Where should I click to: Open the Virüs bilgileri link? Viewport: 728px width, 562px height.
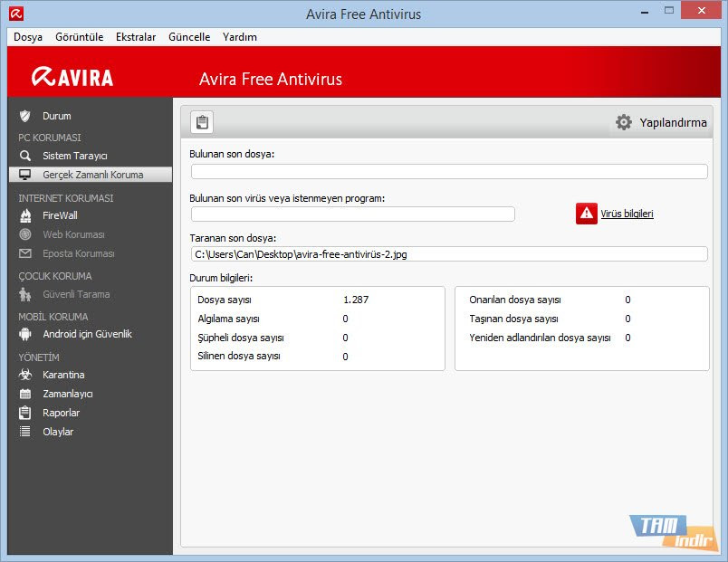[x=627, y=214]
